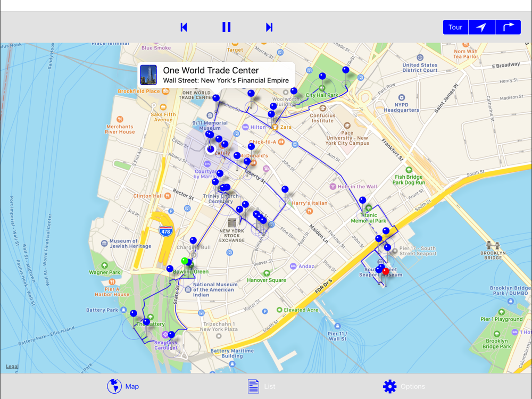Select the Tour segment button
This screenshot has width=532, height=399.
point(455,27)
